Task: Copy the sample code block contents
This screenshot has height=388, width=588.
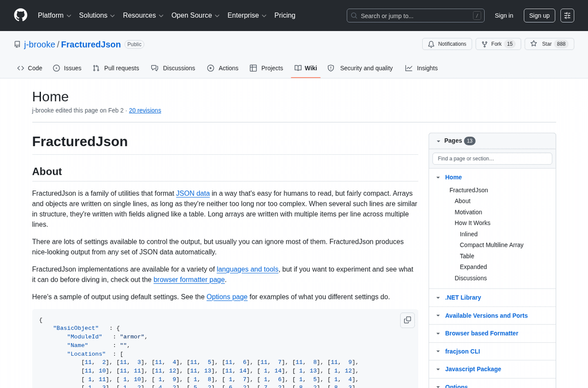Action: click(x=408, y=320)
